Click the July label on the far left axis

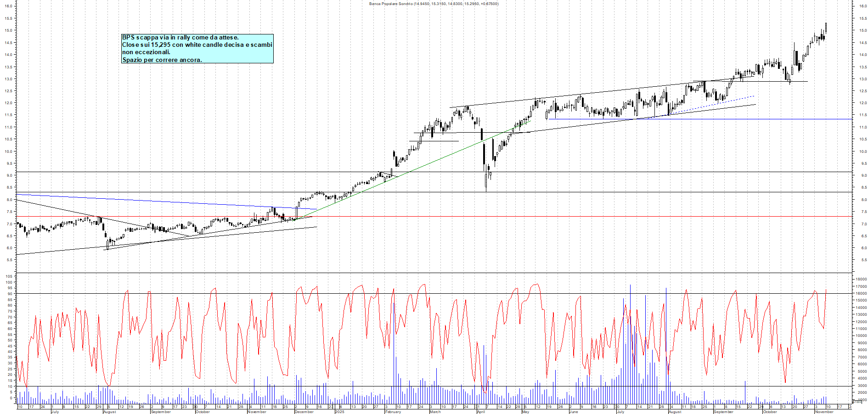(55, 412)
